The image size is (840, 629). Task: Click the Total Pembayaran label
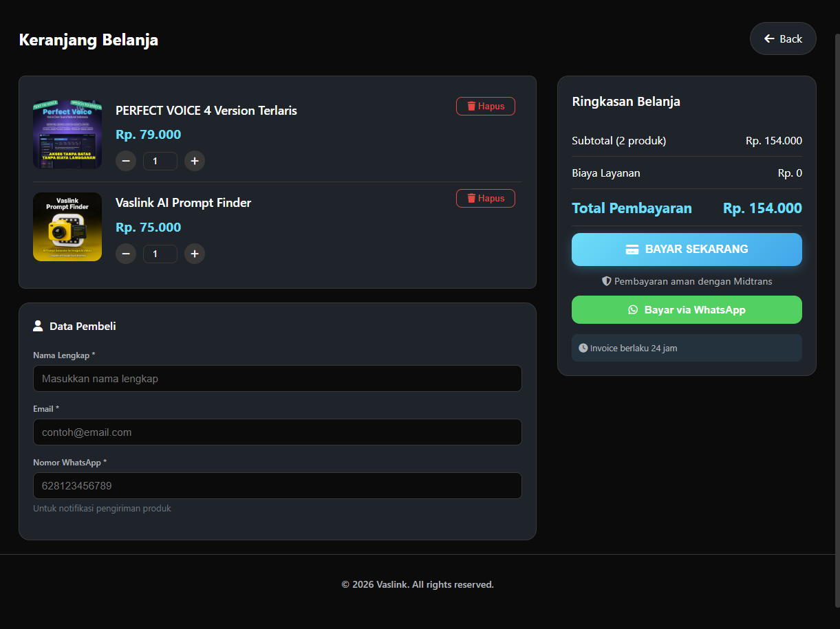pos(632,208)
